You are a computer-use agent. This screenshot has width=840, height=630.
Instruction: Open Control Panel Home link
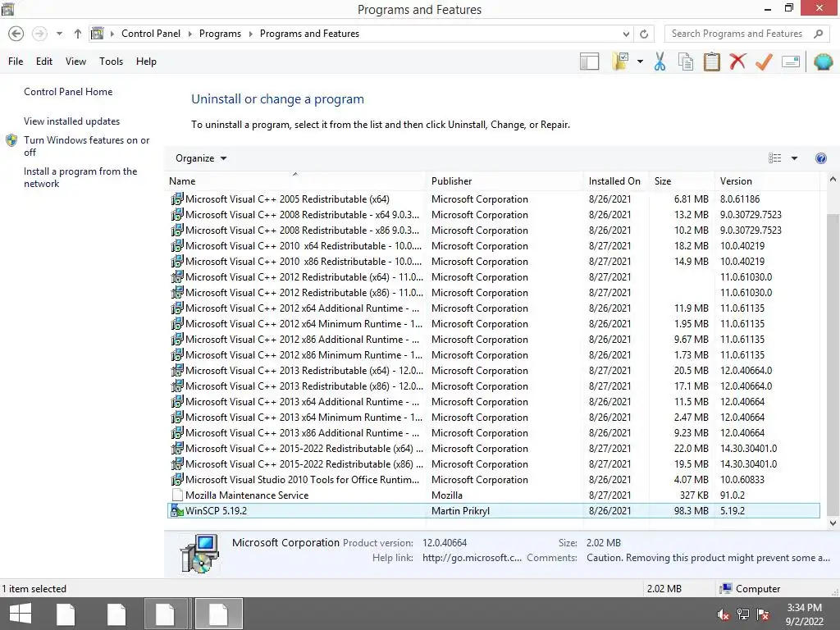click(68, 92)
